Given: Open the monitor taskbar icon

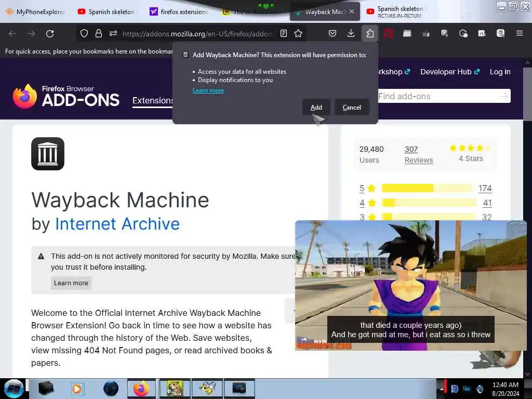Looking at the screenshot, I should (x=239, y=389).
